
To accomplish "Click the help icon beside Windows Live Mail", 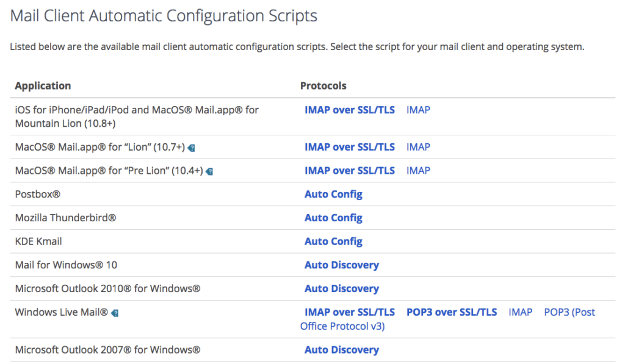I will point(115,313).
